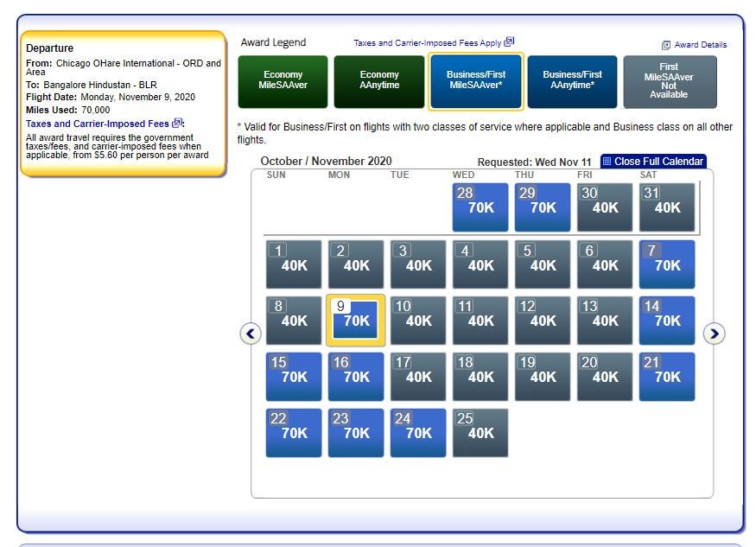
Task: Go to previous month with left arrow
Action: coord(251,334)
